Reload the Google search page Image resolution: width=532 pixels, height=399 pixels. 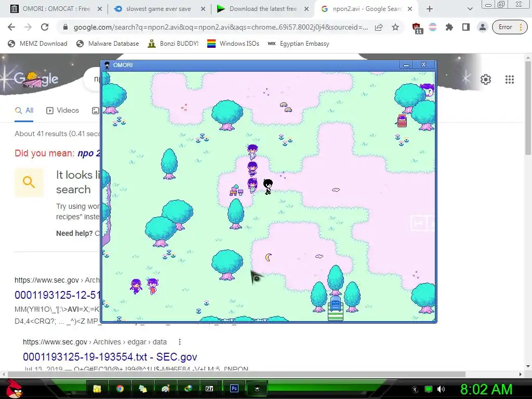[x=45, y=27]
